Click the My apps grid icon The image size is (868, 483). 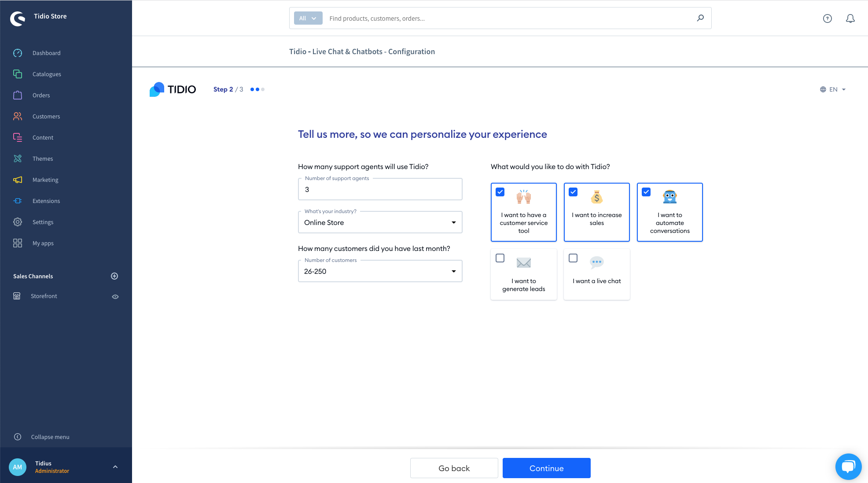click(x=18, y=243)
